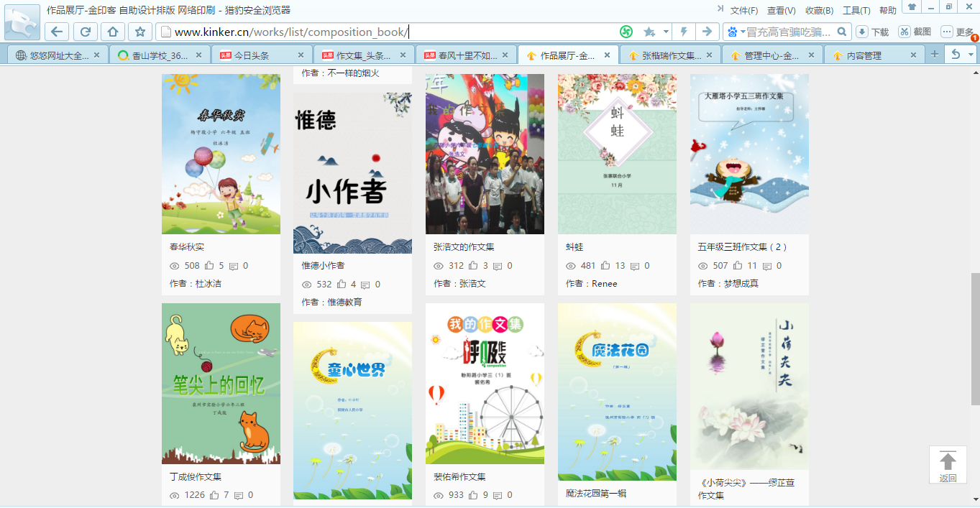Close the 作品展厅 tab
980x508 pixels.
[x=607, y=55]
